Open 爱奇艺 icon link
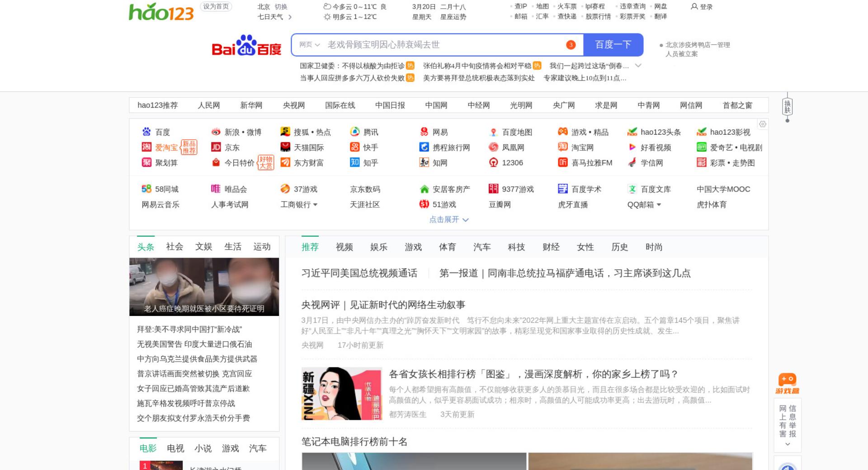Image resolution: width=868 pixels, height=470 pixels. coord(702,147)
